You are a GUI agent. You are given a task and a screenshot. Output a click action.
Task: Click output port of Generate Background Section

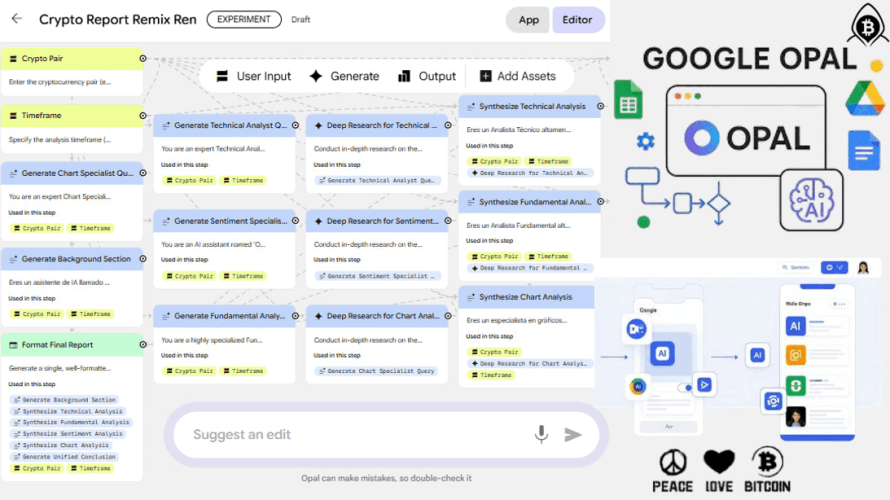pyautogui.click(x=143, y=259)
